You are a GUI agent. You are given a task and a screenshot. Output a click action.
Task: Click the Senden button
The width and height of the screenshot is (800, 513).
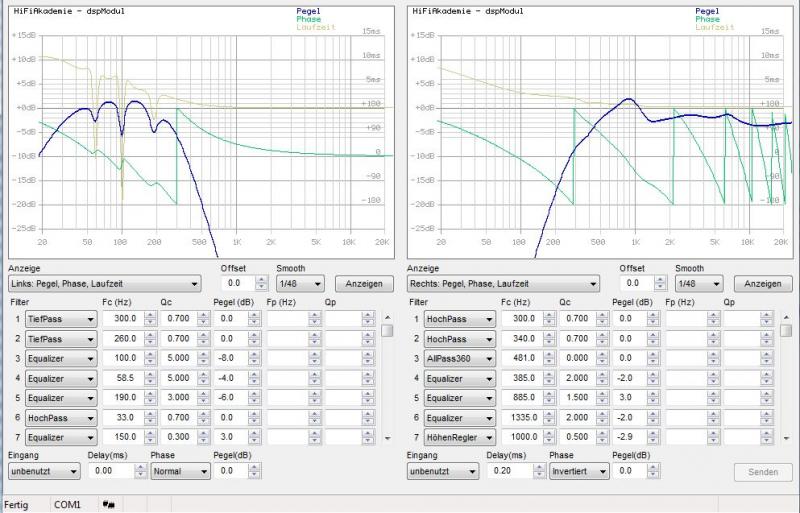click(x=762, y=471)
